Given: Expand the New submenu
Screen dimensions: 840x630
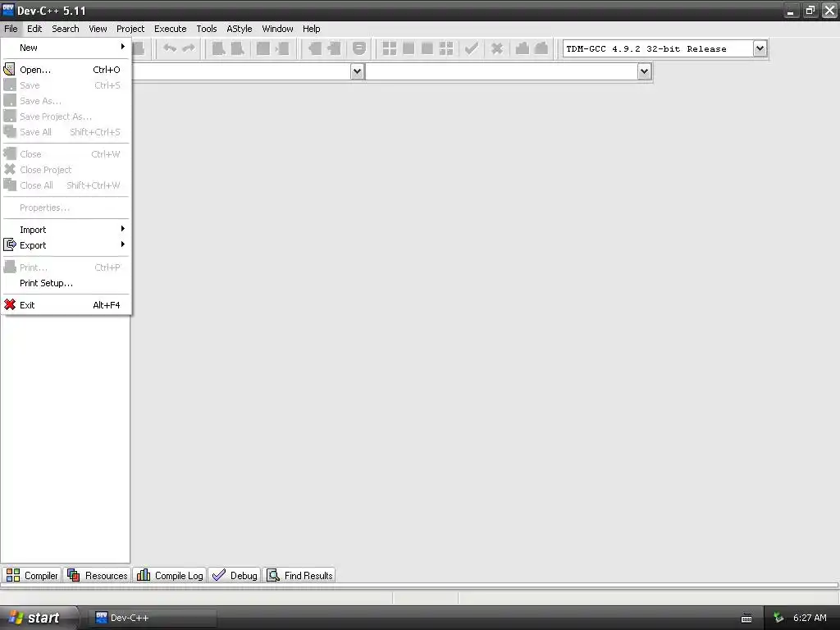Looking at the screenshot, I should coord(66,47).
